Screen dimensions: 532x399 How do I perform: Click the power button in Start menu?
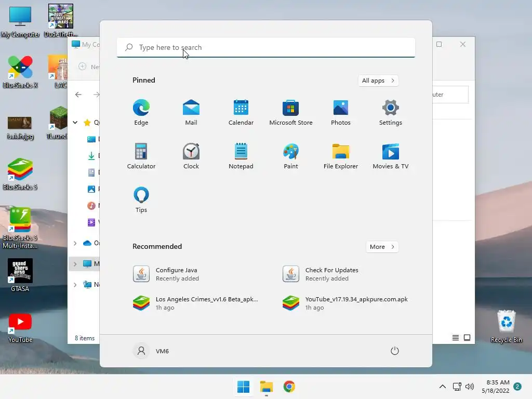click(x=395, y=351)
